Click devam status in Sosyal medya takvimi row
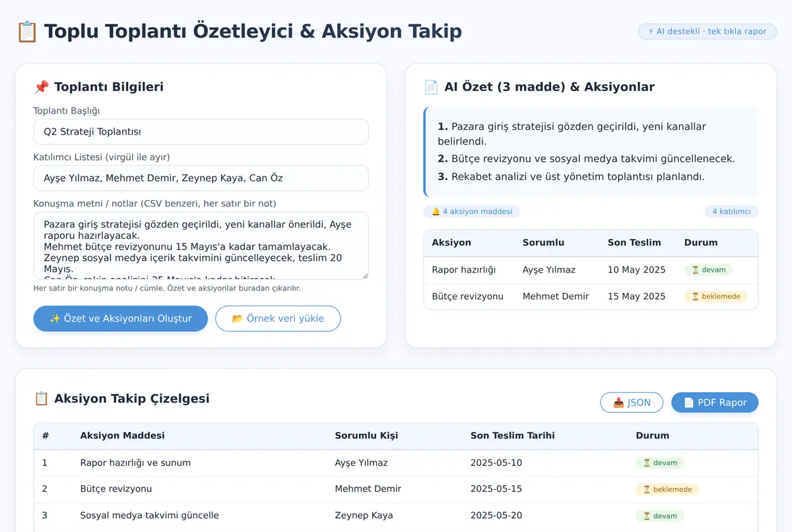Viewport: 792px width, 532px height. pyautogui.click(x=660, y=515)
